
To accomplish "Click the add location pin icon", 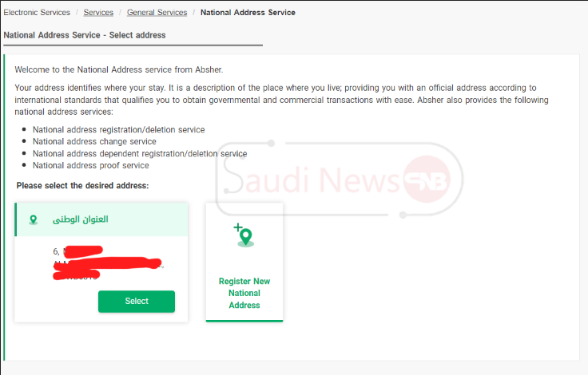I will tap(244, 235).
